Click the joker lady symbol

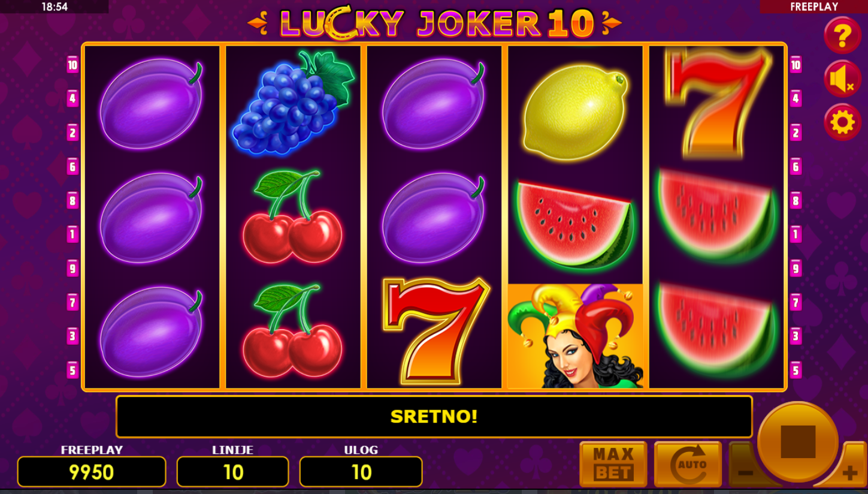click(x=575, y=336)
